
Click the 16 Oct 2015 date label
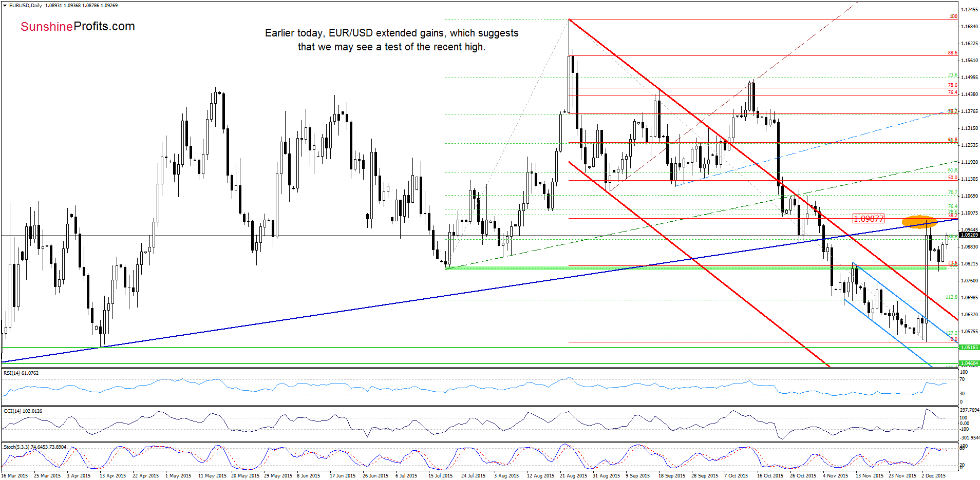(x=770, y=476)
